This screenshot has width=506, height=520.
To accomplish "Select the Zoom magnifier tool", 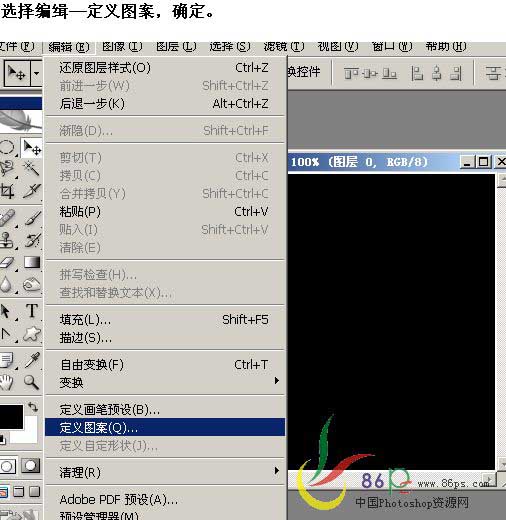I will 31,382.
